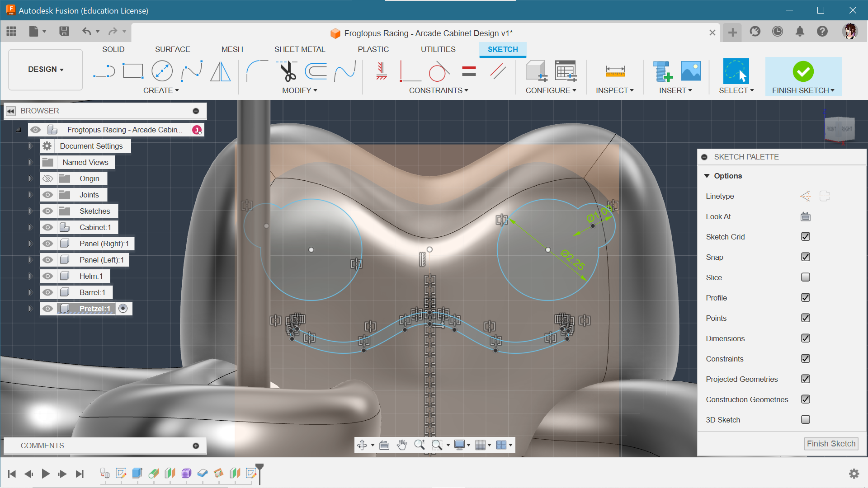Toggle the Snap checkbox
Screen dimensions: 868x488
[x=806, y=257]
